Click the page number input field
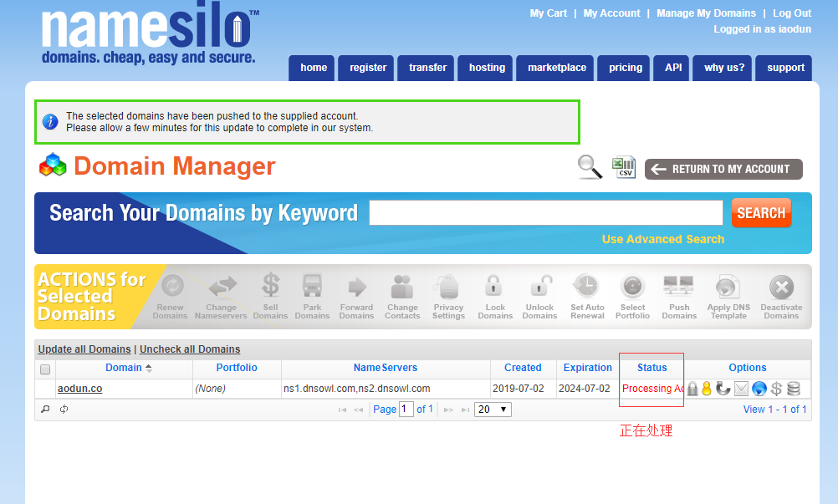 pyautogui.click(x=406, y=410)
